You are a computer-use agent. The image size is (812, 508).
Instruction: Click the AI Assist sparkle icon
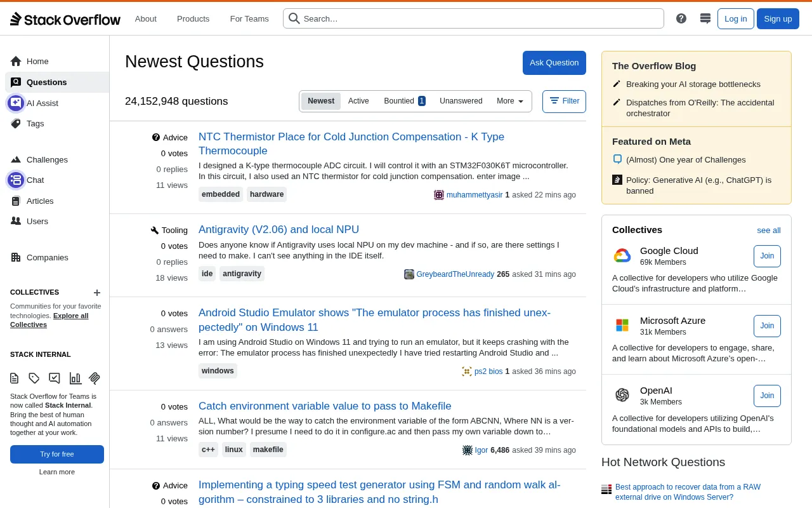point(16,103)
